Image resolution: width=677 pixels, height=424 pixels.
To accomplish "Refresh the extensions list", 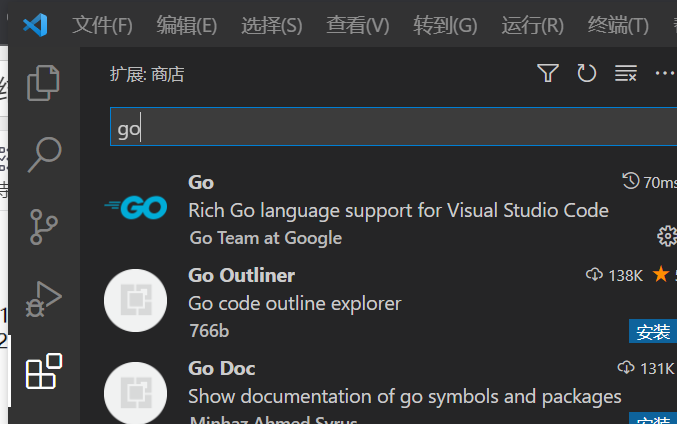I will point(587,73).
